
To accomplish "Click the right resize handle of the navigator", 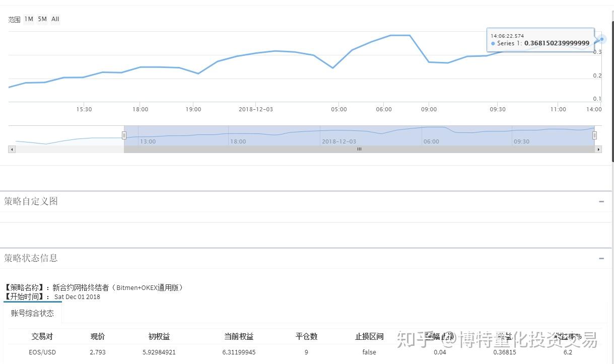I will [594, 135].
